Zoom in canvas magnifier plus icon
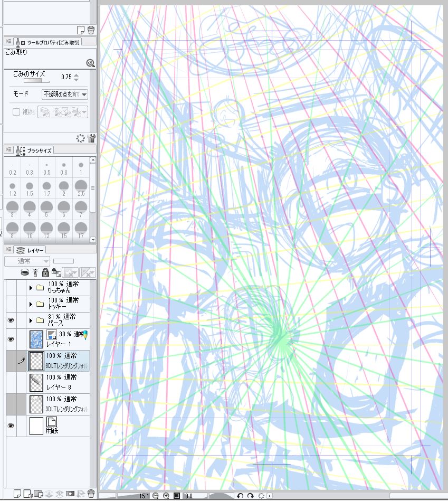 (166, 496)
